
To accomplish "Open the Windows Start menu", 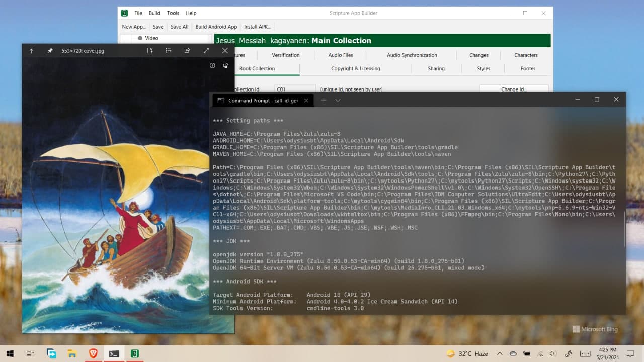I will [10, 353].
